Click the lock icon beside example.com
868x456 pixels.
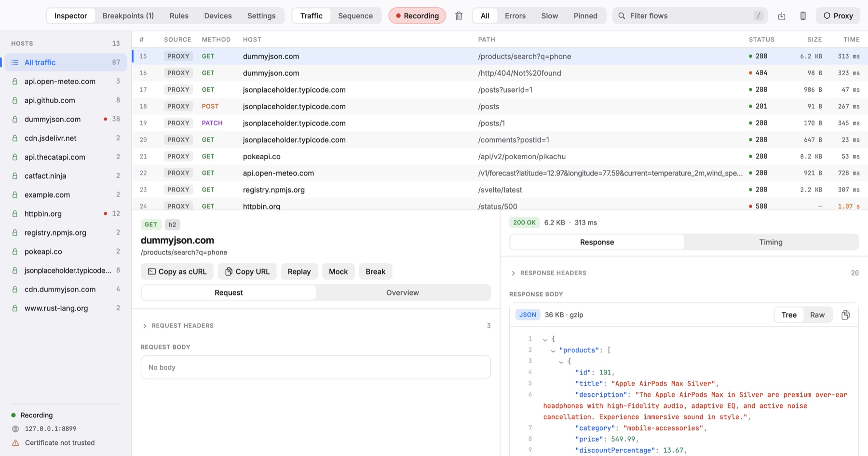tap(15, 195)
